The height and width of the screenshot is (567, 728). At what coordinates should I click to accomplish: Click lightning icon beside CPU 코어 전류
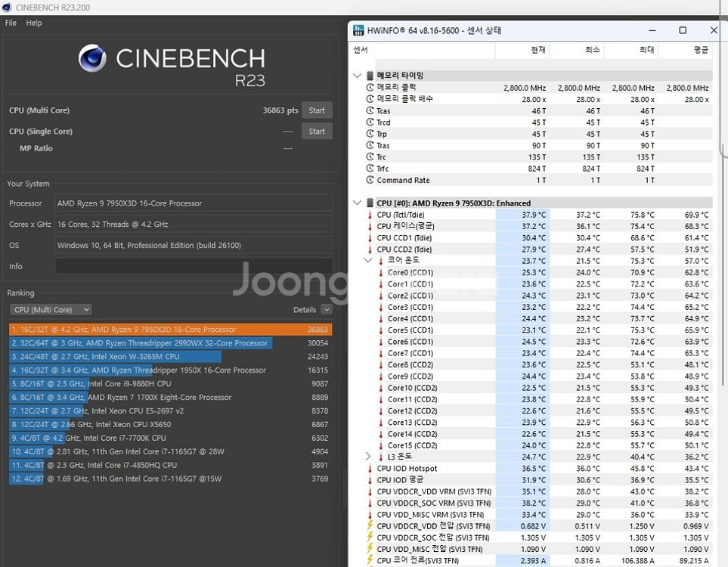coord(370,560)
